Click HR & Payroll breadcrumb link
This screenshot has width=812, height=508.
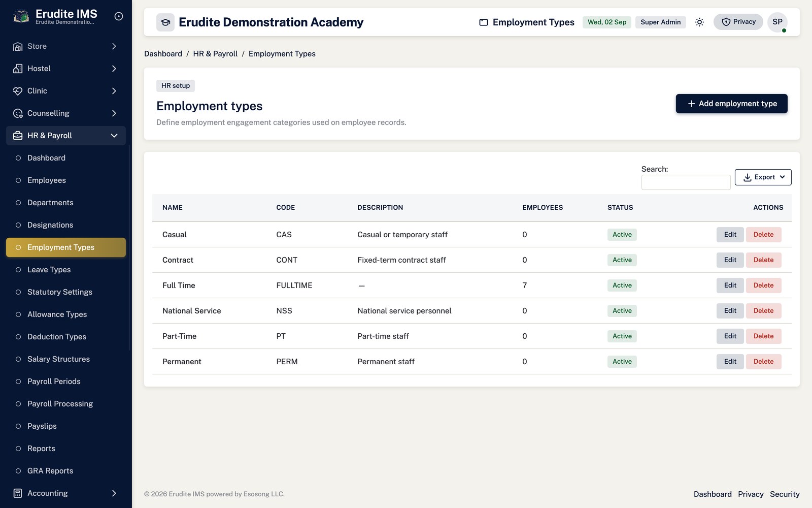[x=215, y=54]
